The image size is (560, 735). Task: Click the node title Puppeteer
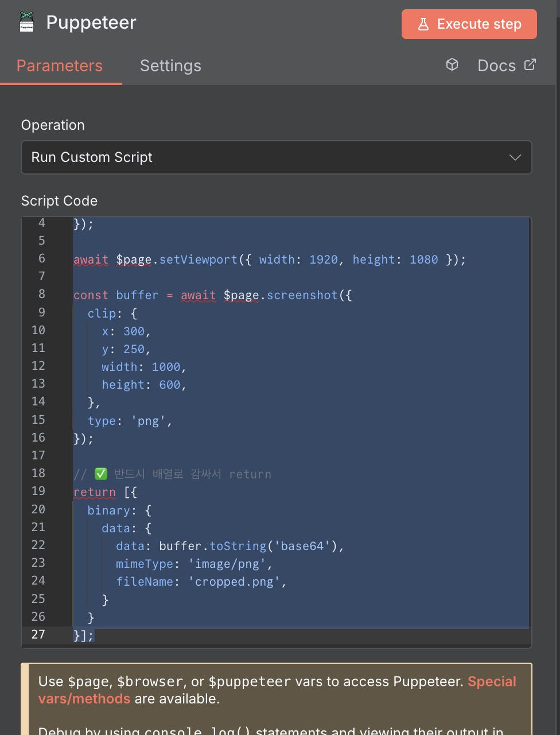pyautogui.click(x=91, y=22)
